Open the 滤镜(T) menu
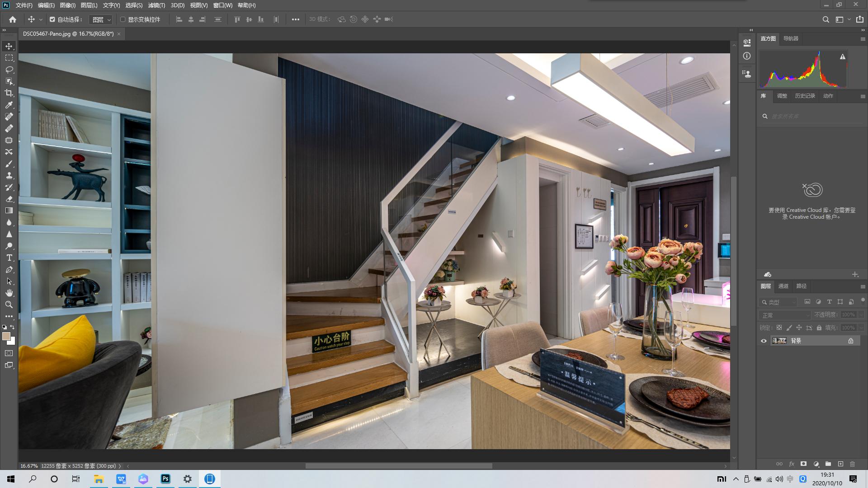 pyautogui.click(x=156, y=5)
